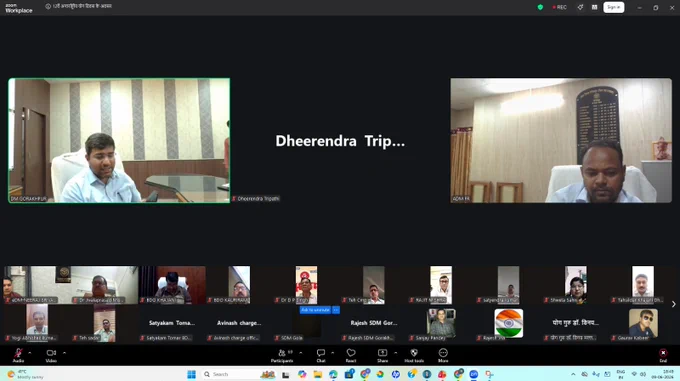This screenshot has height=381, width=680.
Task: Open the weather widget on the taskbar
Action: pyautogui.click(x=26, y=374)
